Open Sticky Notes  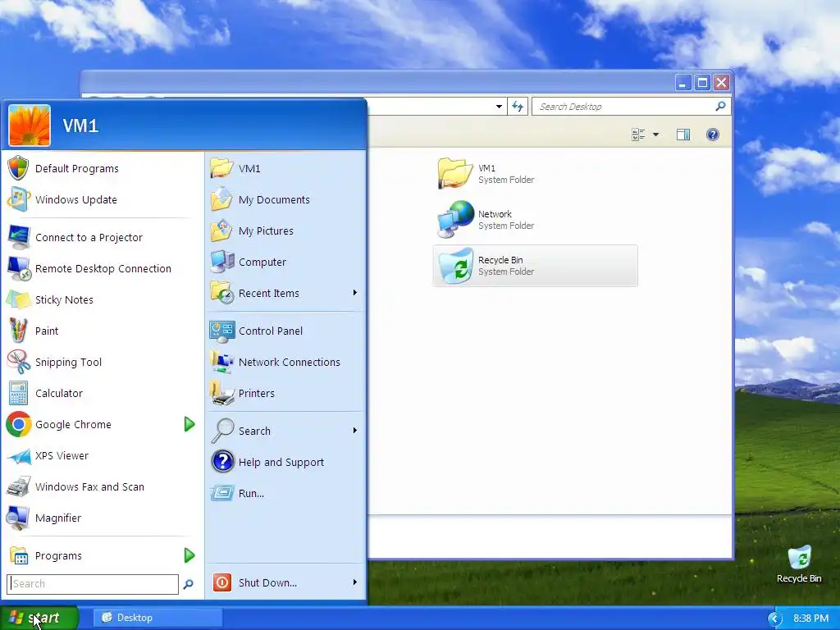point(102,299)
